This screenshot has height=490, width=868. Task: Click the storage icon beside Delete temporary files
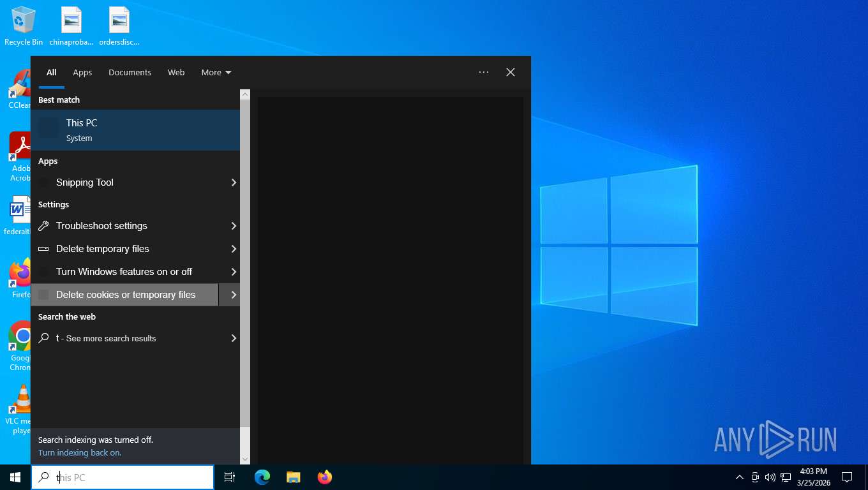[43, 249]
